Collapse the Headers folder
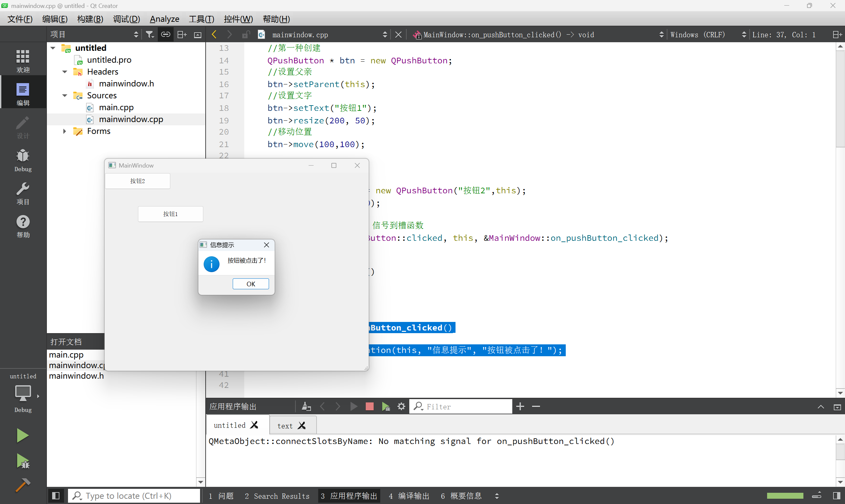845x504 pixels. (x=65, y=72)
